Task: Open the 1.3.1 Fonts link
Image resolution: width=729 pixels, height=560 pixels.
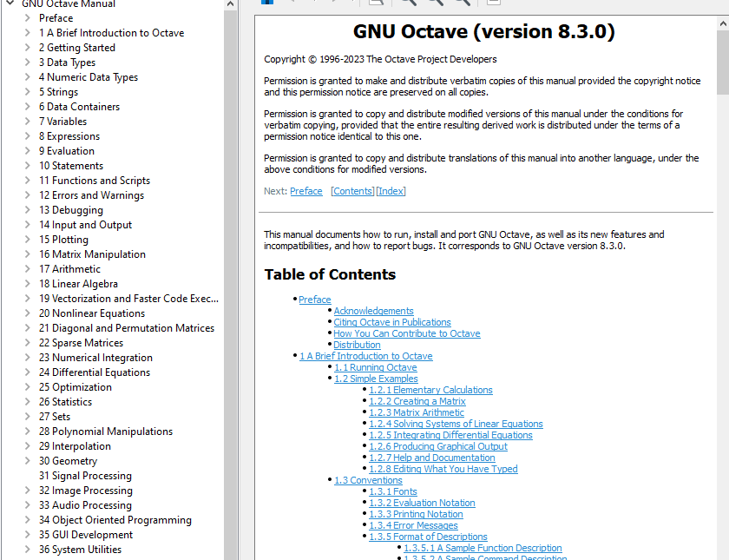Action: (392, 491)
